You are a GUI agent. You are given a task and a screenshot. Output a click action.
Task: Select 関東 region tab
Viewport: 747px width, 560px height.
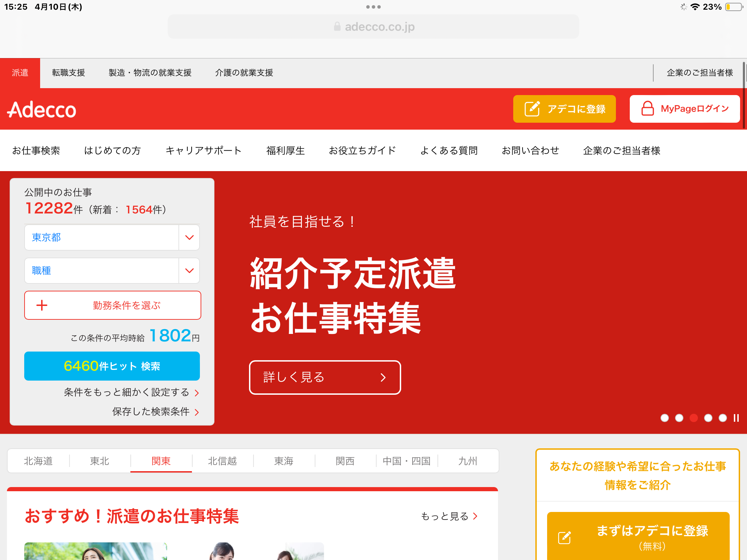pos(161,461)
